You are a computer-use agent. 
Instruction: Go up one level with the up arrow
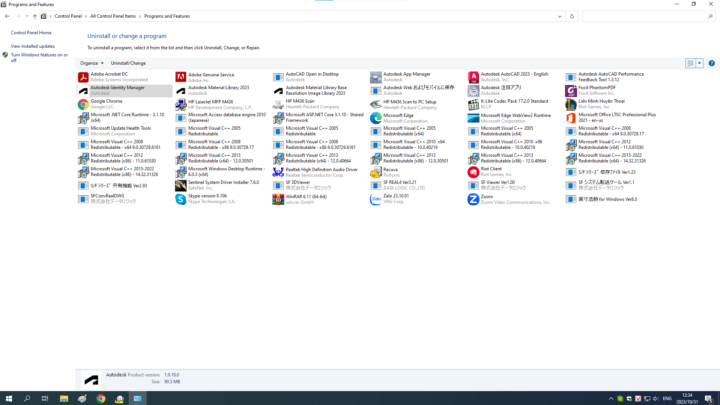tap(34, 17)
